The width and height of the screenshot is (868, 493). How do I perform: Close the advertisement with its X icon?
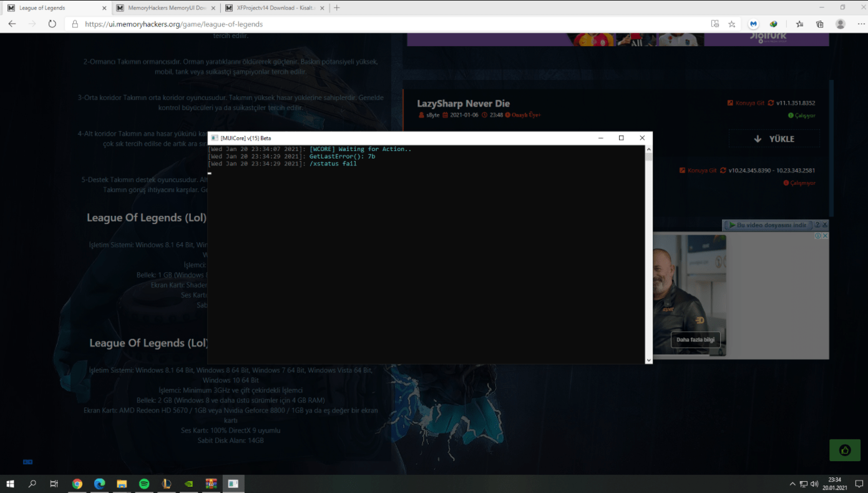tap(825, 236)
